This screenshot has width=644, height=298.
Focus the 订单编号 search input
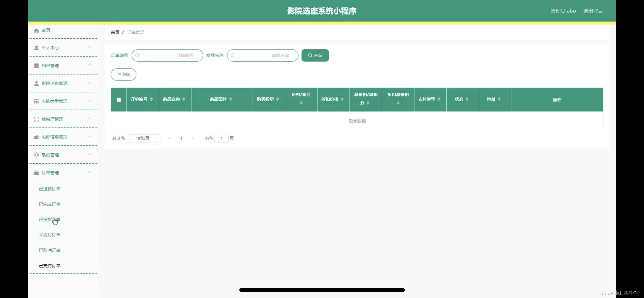(167, 55)
